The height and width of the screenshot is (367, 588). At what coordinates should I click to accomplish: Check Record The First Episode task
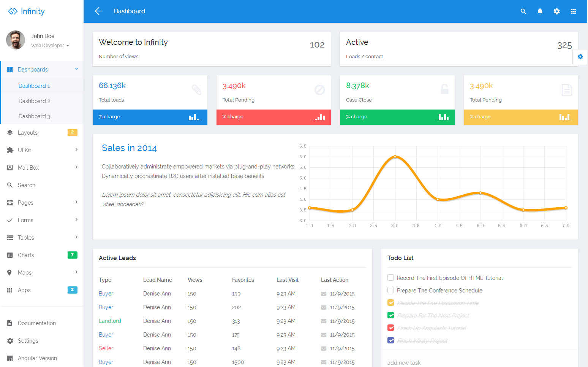coord(390,278)
